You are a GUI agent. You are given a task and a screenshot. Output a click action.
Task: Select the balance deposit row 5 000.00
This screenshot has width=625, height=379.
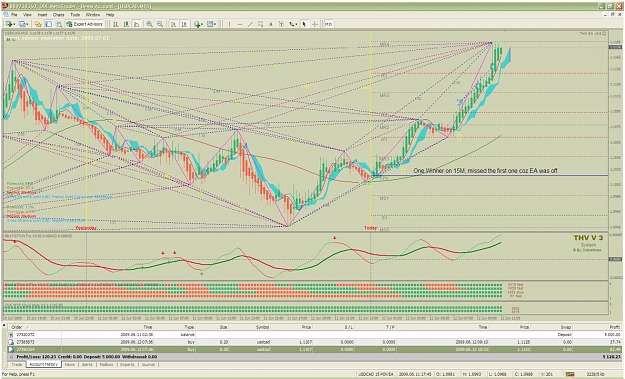[x=314, y=335]
